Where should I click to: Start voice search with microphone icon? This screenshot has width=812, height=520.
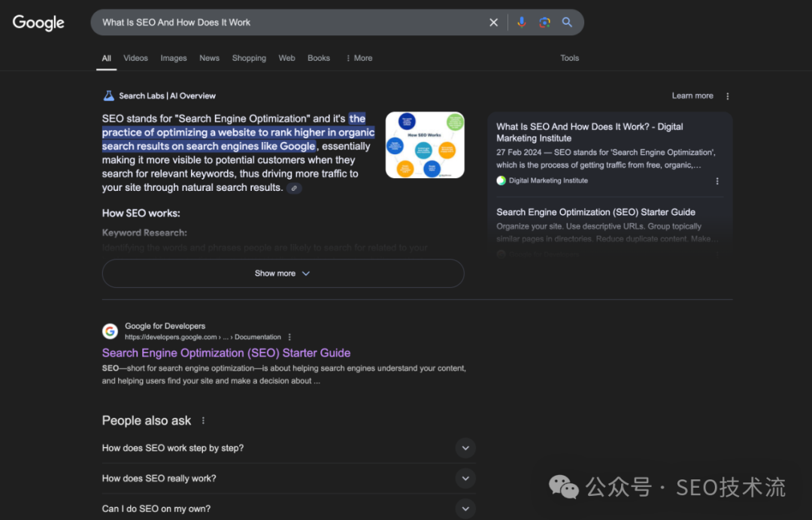tap(521, 23)
